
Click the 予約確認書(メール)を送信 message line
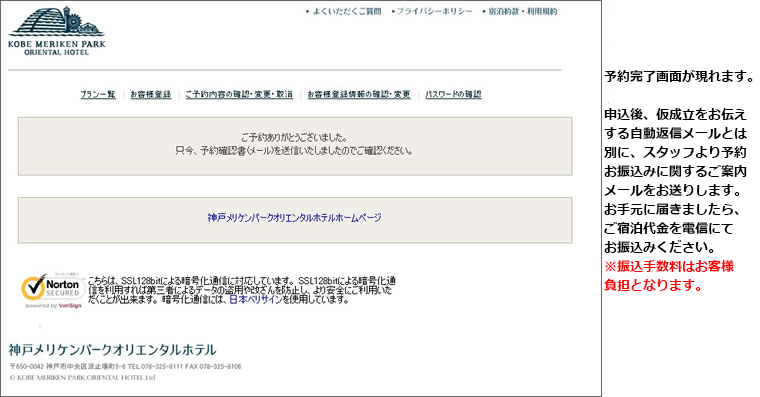pyautogui.click(x=294, y=151)
